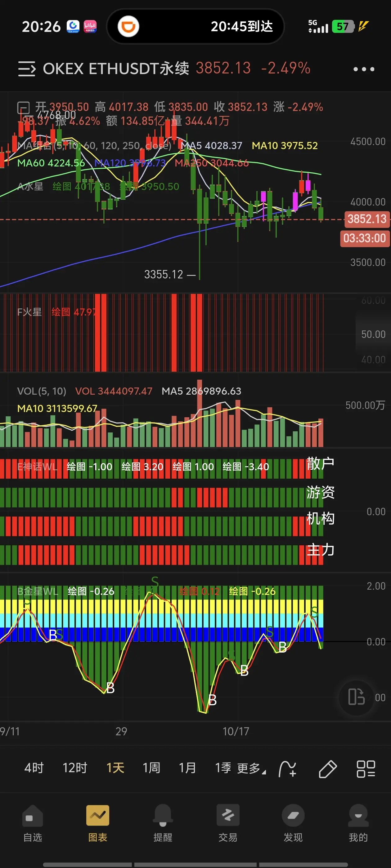This screenshot has width=391, height=868.
Task: Select the 4时 timeframe
Action: point(34,768)
